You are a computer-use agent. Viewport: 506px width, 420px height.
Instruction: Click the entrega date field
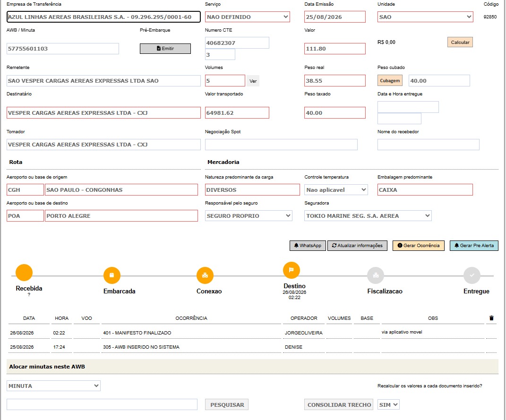pyautogui.click(x=408, y=107)
